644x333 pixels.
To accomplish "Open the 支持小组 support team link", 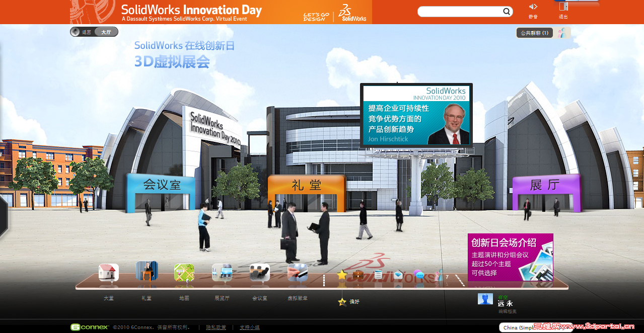I will click(x=250, y=327).
